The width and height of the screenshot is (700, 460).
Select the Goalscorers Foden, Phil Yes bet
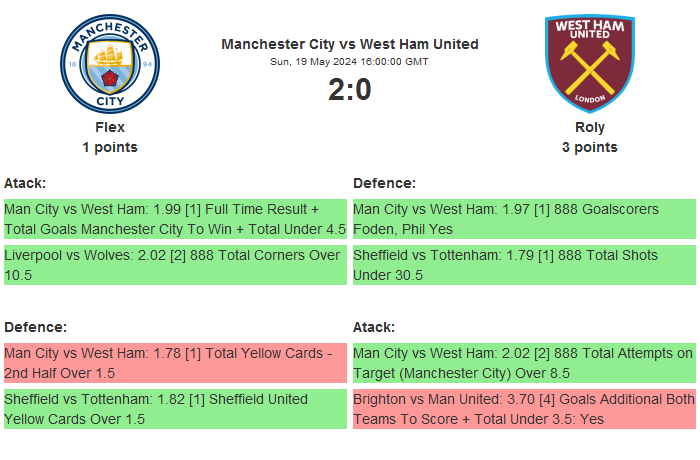coord(524,219)
